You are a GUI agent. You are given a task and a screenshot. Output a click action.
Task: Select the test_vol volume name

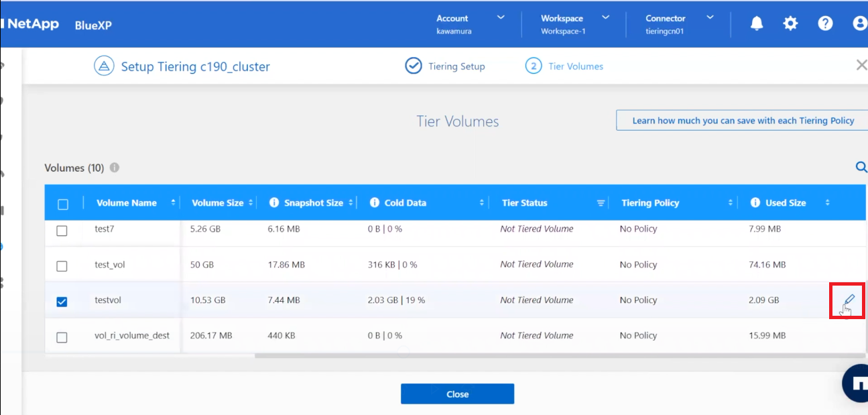point(110,264)
